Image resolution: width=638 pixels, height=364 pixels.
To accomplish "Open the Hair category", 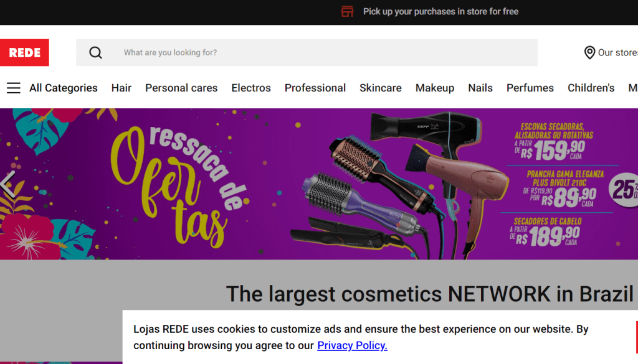I will click(121, 88).
